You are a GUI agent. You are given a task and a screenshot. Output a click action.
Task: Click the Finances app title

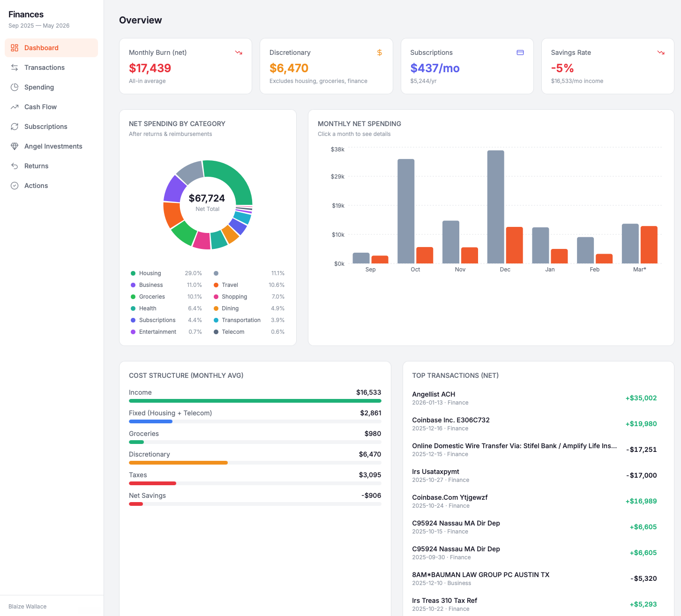26,15
